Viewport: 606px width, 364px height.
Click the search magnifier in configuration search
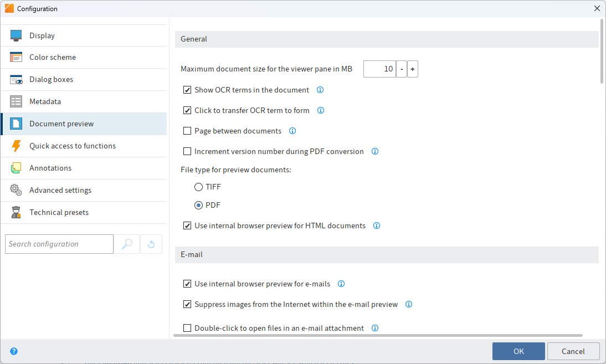click(127, 244)
